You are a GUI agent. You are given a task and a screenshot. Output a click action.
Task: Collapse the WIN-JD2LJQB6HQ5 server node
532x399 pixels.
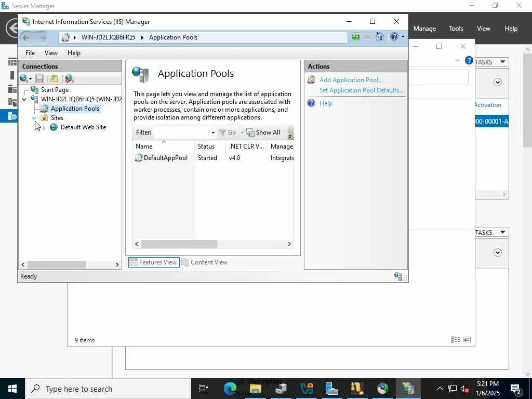click(24, 99)
